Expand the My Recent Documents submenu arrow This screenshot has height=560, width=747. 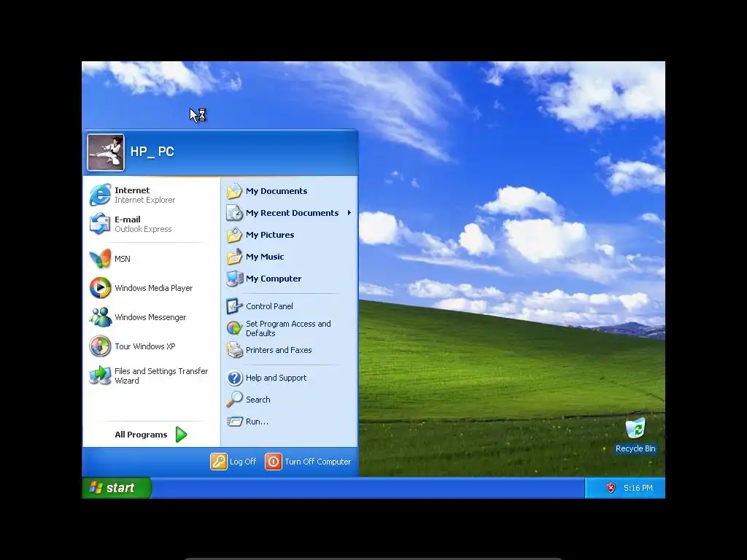tap(349, 213)
